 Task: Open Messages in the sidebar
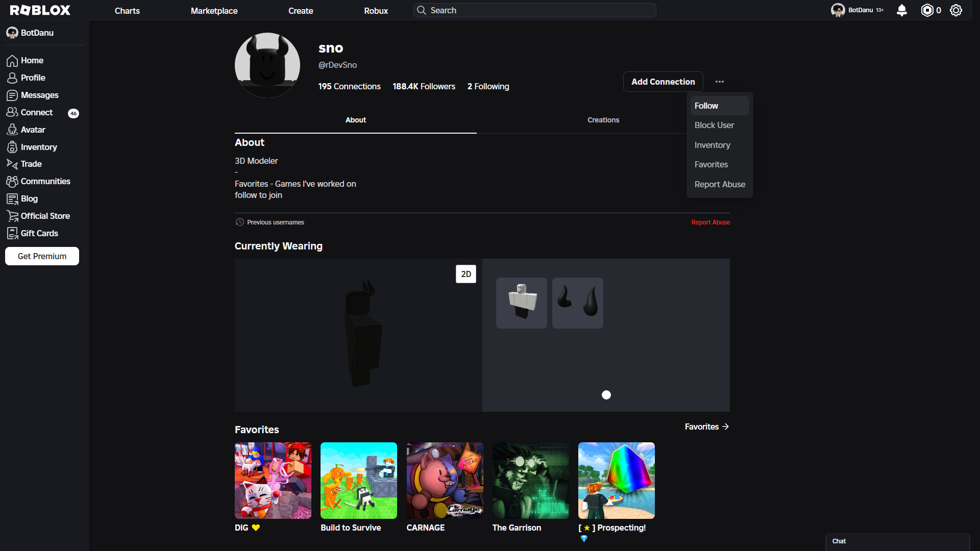tap(39, 95)
